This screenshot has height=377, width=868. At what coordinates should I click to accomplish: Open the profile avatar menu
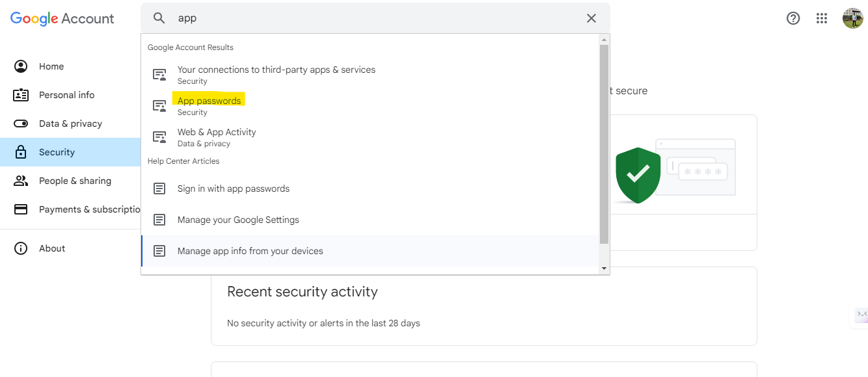[x=852, y=18]
